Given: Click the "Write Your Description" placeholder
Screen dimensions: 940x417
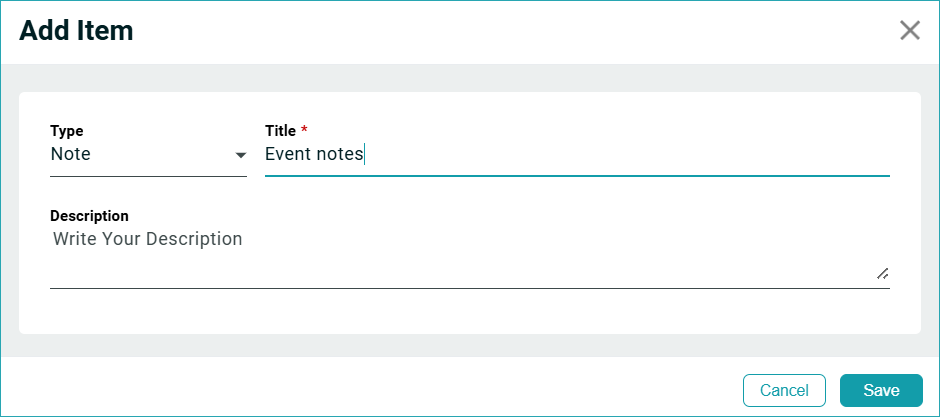Looking at the screenshot, I should click(148, 239).
